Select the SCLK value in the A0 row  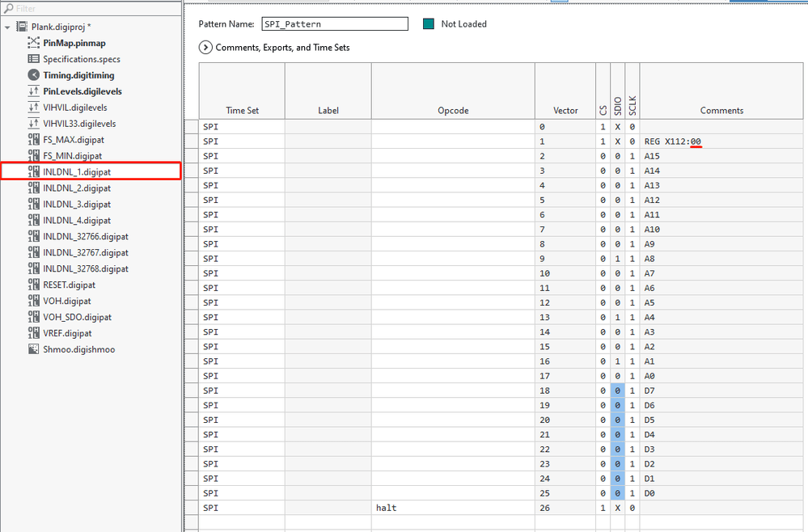coord(632,376)
